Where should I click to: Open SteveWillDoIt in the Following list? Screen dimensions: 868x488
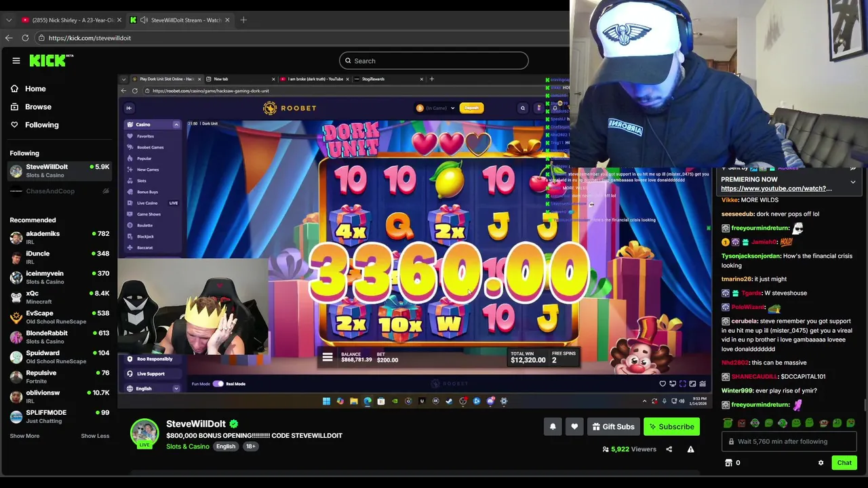point(58,171)
